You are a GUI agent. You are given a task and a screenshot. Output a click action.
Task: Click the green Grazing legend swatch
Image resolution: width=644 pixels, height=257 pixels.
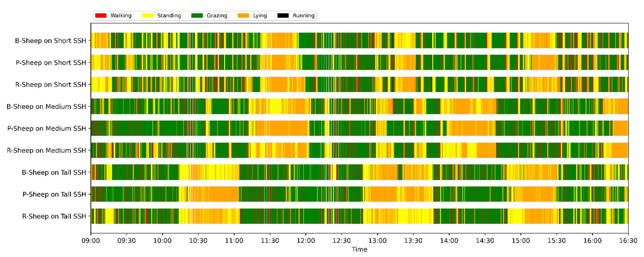point(197,15)
